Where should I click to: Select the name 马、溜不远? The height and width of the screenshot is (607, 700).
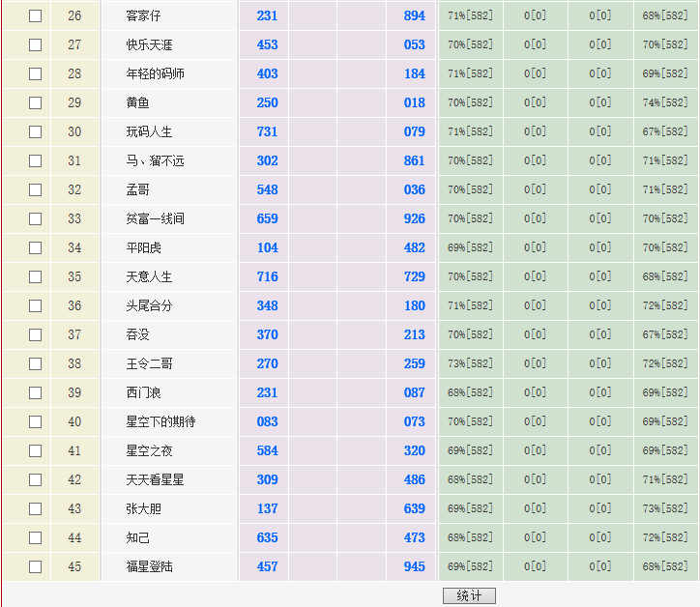coord(155,161)
